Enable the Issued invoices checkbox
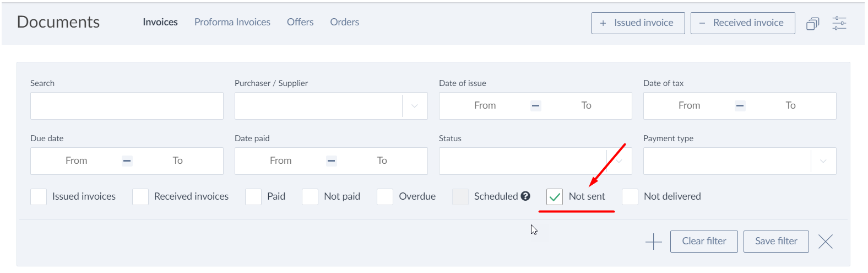 (39, 197)
